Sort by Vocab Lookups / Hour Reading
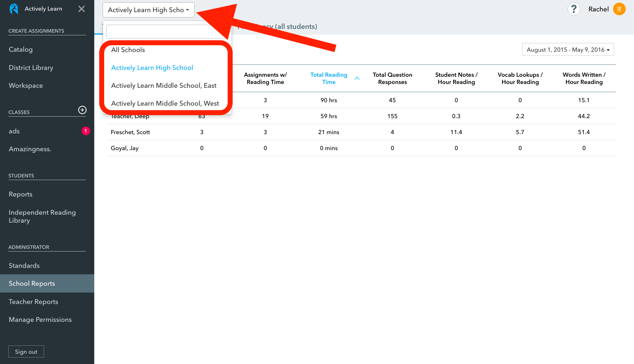The image size is (634, 364). point(520,78)
